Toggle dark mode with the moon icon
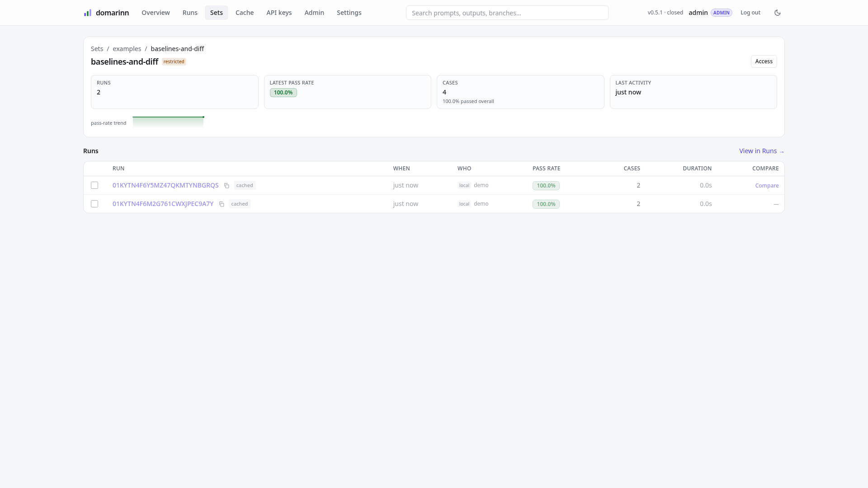This screenshot has width=868, height=488. [778, 13]
